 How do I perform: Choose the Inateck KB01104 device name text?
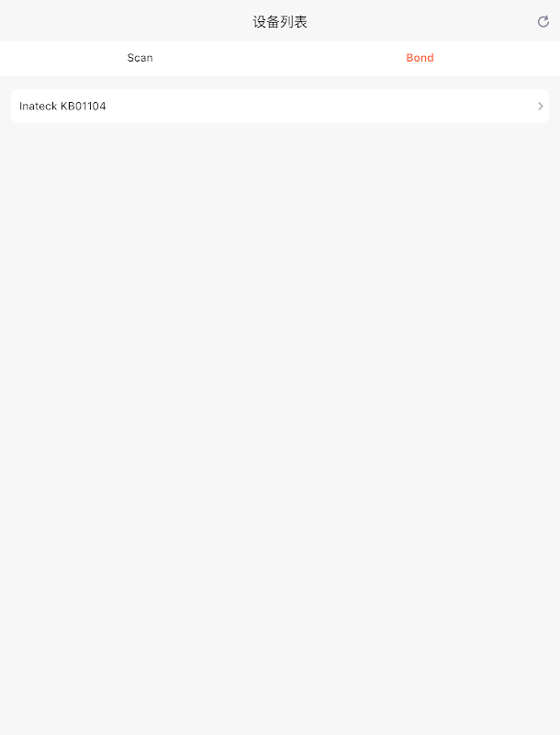click(x=62, y=106)
